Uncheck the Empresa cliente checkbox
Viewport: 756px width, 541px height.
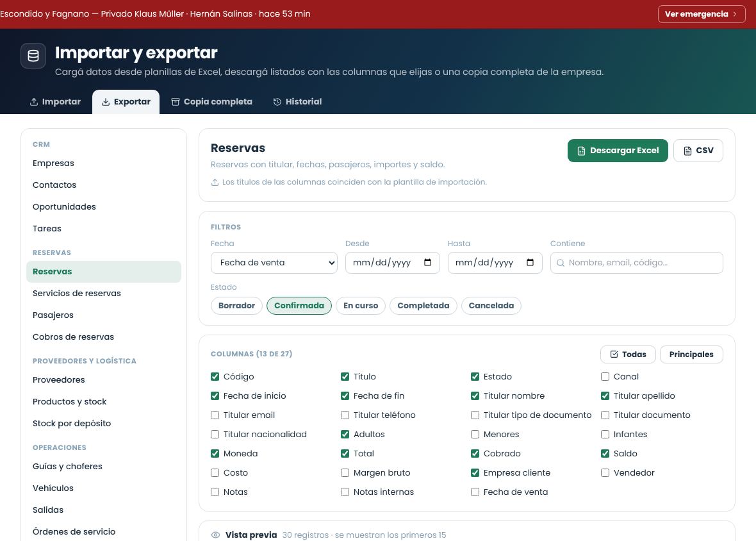click(x=475, y=473)
